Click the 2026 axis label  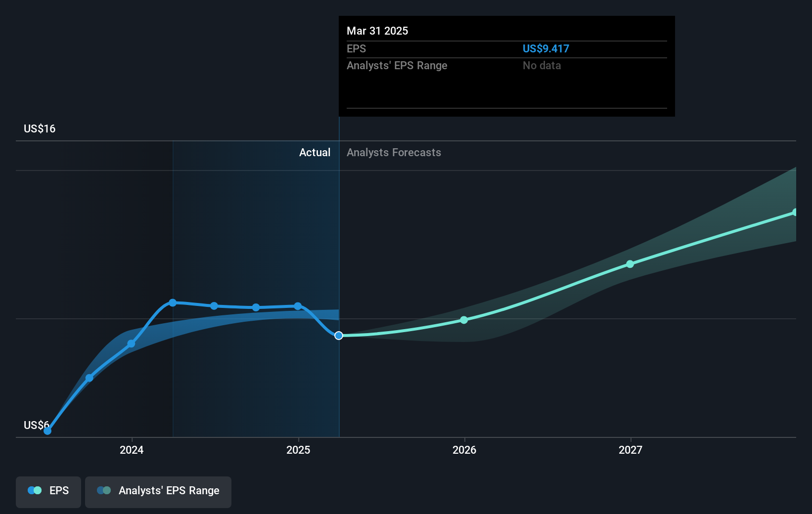464,450
